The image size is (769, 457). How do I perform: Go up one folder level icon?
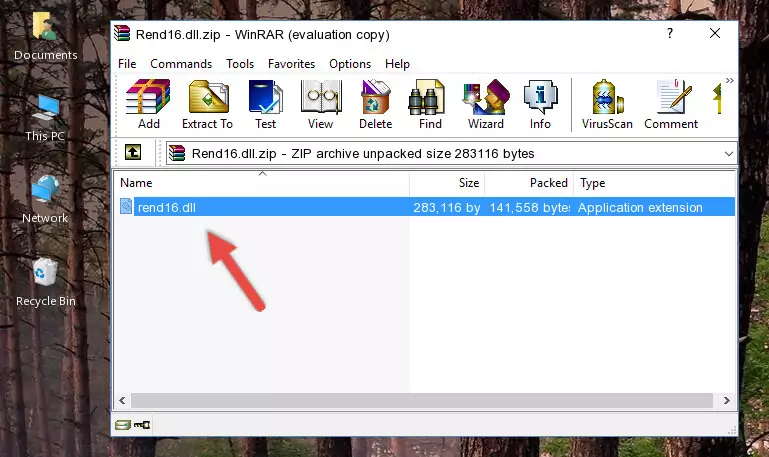point(133,152)
